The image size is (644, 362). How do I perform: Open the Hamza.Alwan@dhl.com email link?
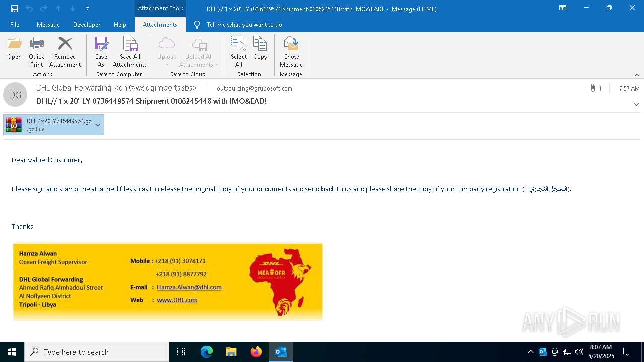[189, 287]
